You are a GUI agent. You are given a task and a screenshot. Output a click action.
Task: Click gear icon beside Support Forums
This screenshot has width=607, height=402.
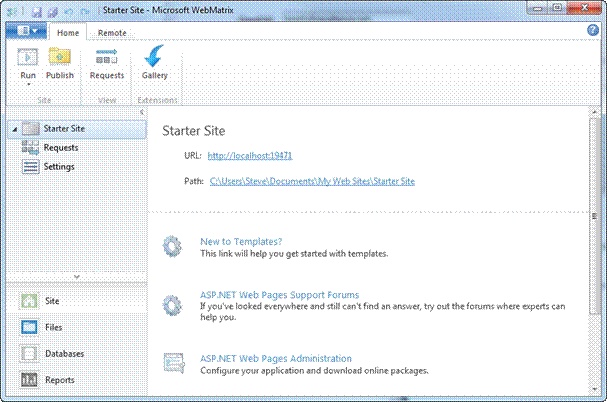pyautogui.click(x=172, y=306)
